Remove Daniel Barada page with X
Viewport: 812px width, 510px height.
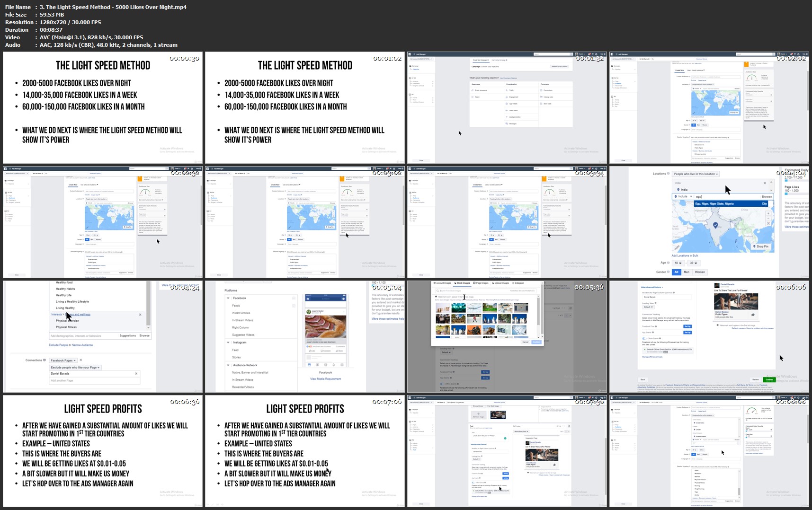pyautogui.click(x=136, y=373)
